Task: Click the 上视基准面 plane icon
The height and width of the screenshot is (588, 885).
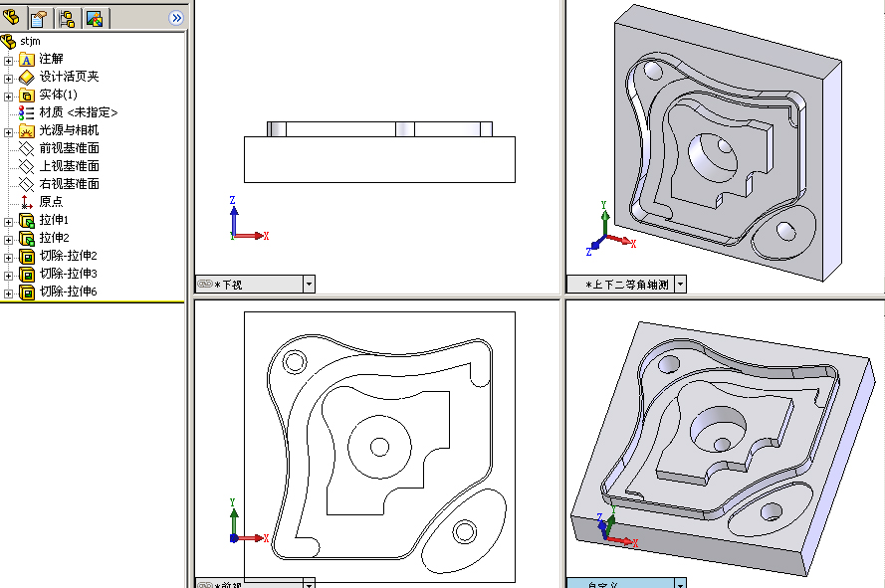Action: 27,166
